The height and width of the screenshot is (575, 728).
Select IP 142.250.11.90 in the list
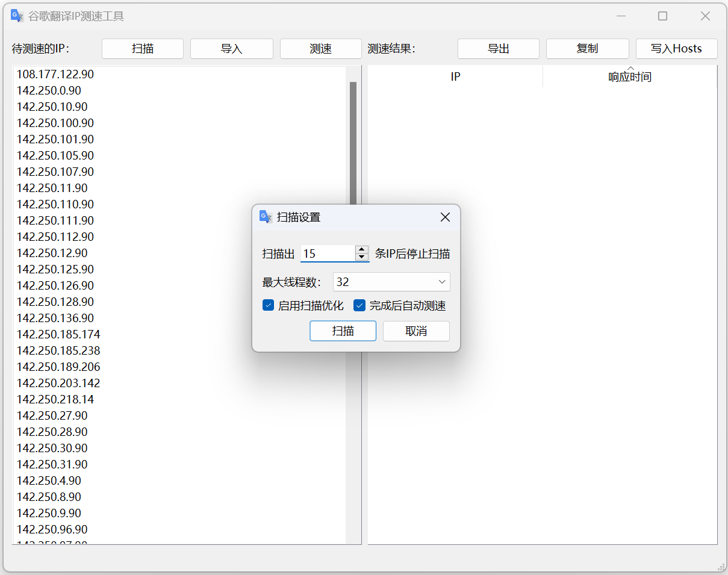click(x=52, y=188)
